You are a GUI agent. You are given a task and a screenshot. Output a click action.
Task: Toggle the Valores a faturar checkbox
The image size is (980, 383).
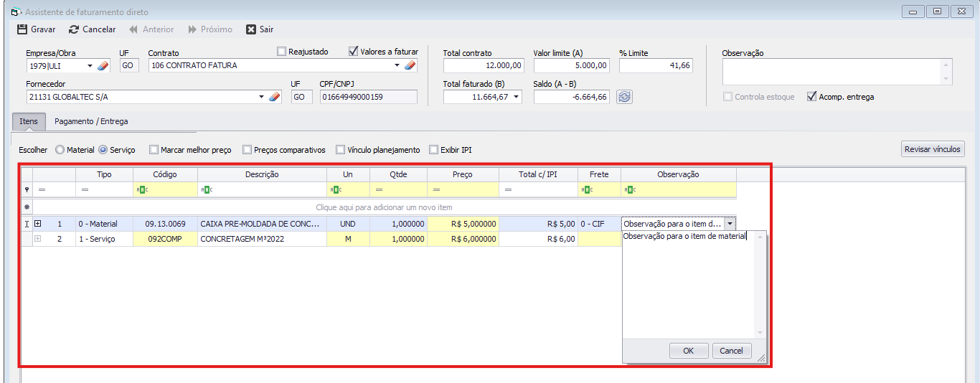pos(353,52)
